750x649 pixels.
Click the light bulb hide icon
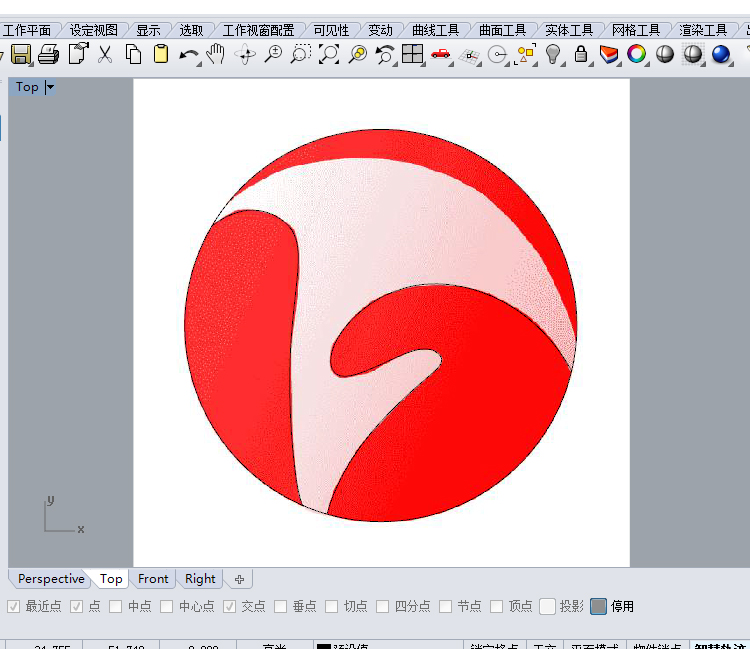coord(553,54)
